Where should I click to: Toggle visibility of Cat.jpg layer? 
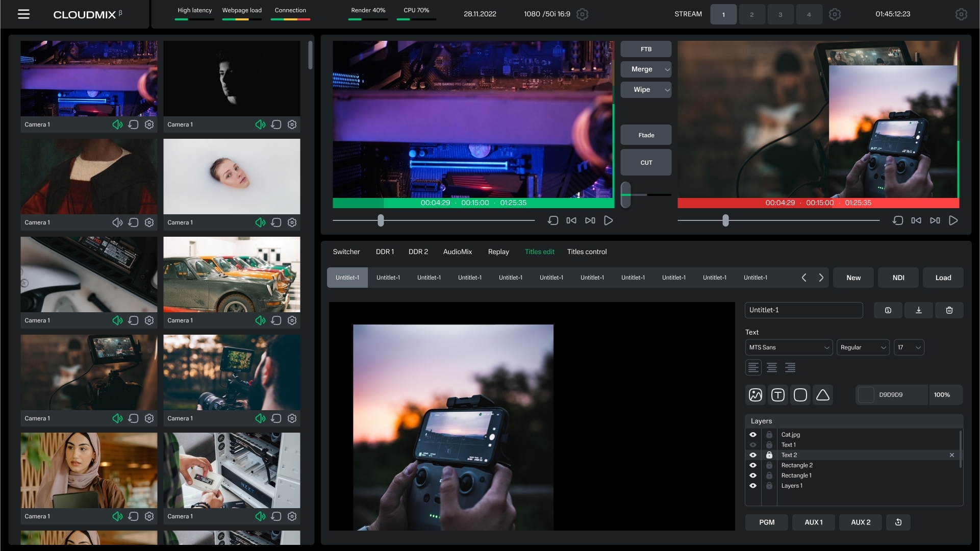[x=752, y=435]
